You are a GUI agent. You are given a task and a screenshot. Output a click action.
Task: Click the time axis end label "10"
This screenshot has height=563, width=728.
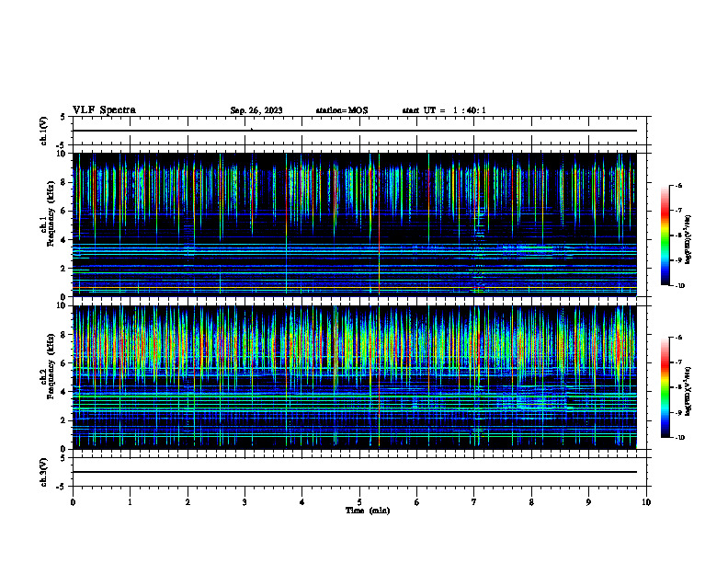tap(646, 502)
